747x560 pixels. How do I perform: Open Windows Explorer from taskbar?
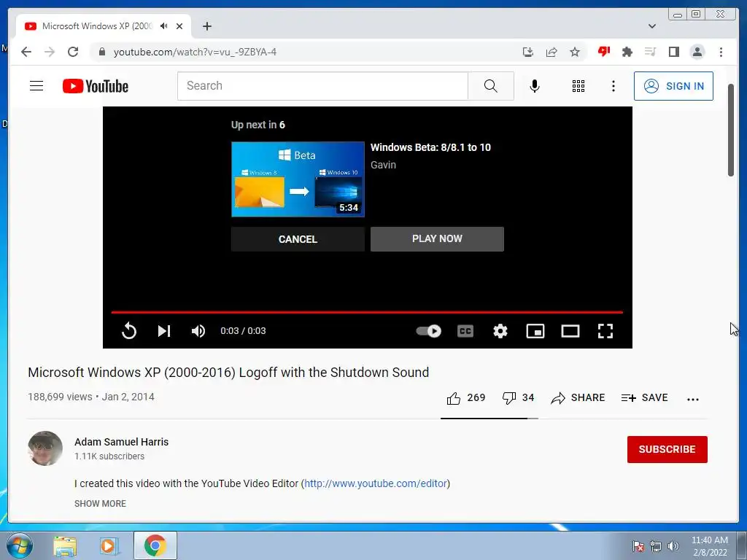(65, 545)
